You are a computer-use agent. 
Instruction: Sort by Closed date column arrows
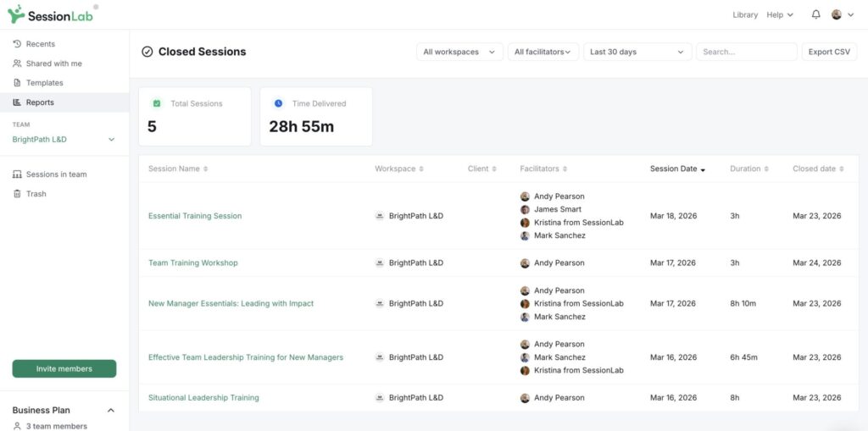point(842,169)
